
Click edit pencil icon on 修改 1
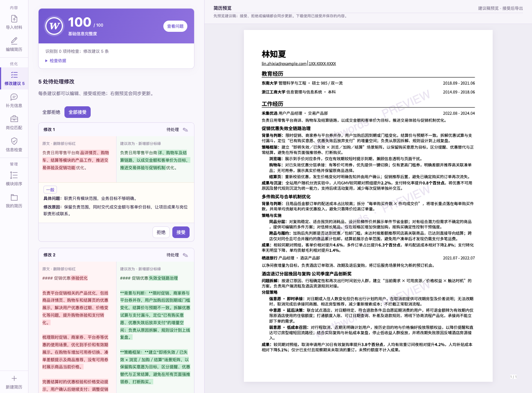point(185,130)
